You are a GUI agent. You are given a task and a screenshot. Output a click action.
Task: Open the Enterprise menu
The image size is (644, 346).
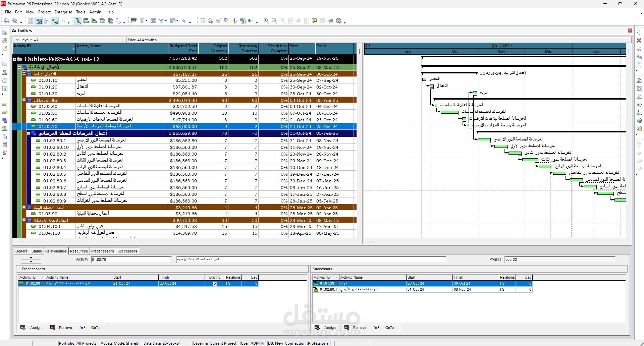(x=63, y=12)
